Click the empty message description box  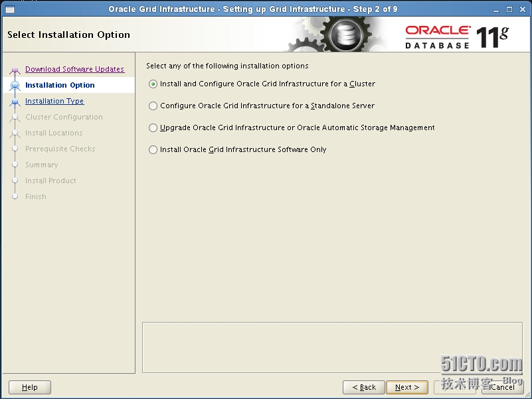coord(332,347)
